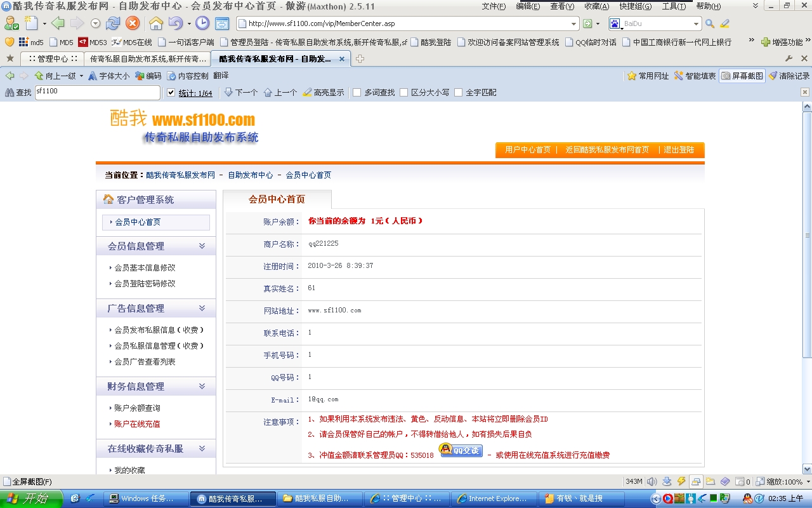Collapse the 会员信息管理 section chevron
The image size is (812, 508).
click(x=202, y=246)
